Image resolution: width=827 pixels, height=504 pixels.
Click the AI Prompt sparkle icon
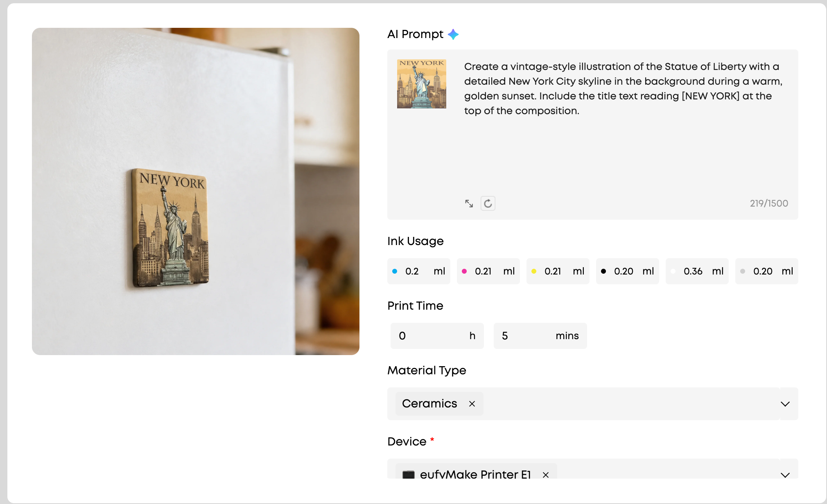pos(453,34)
